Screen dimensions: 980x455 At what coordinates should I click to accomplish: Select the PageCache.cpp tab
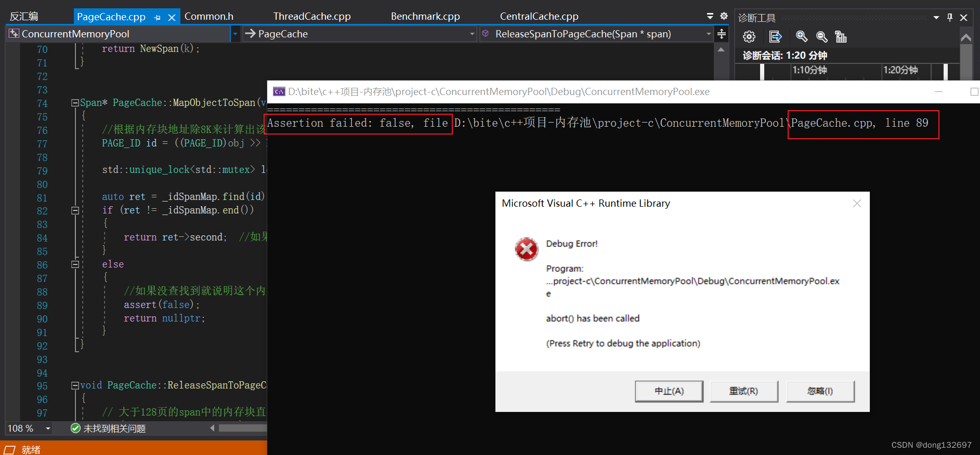pyautogui.click(x=111, y=17)
